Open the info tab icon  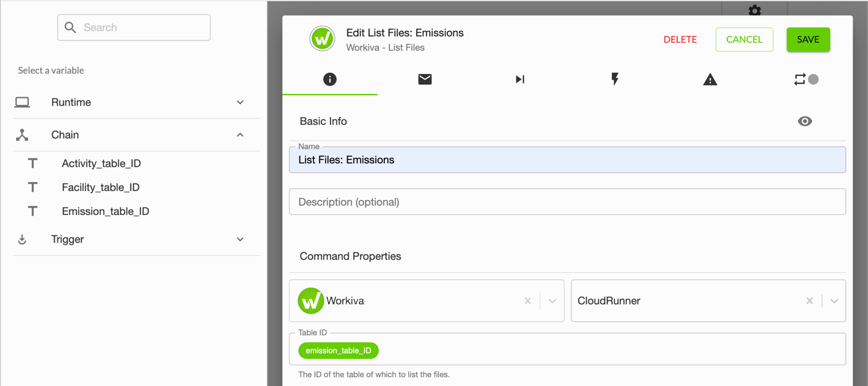pos(330,79)
